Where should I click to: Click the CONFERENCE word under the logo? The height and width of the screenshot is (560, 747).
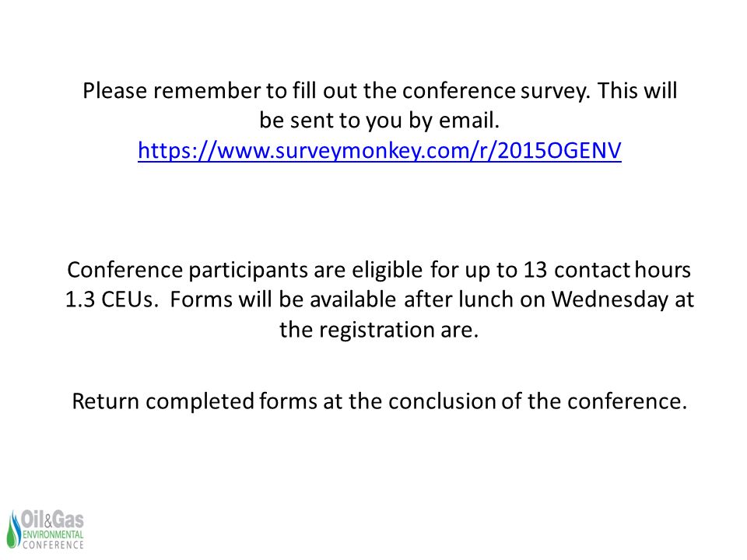[53, 544]
